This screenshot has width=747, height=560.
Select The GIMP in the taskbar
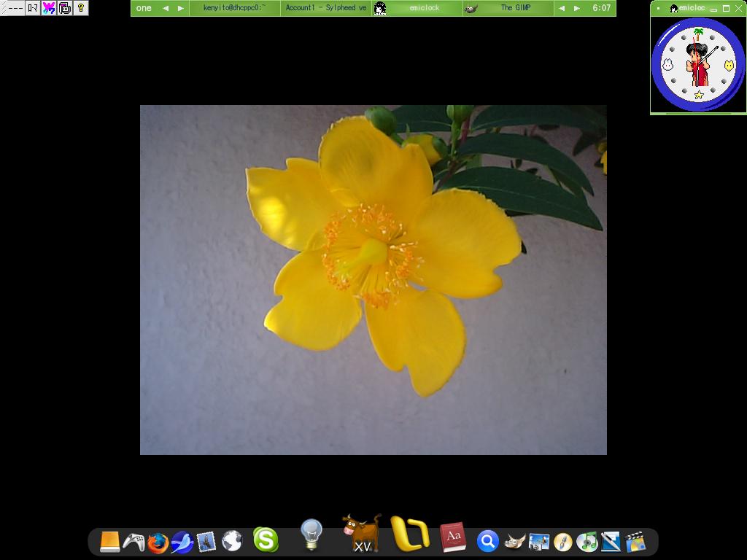coord(515,8)
